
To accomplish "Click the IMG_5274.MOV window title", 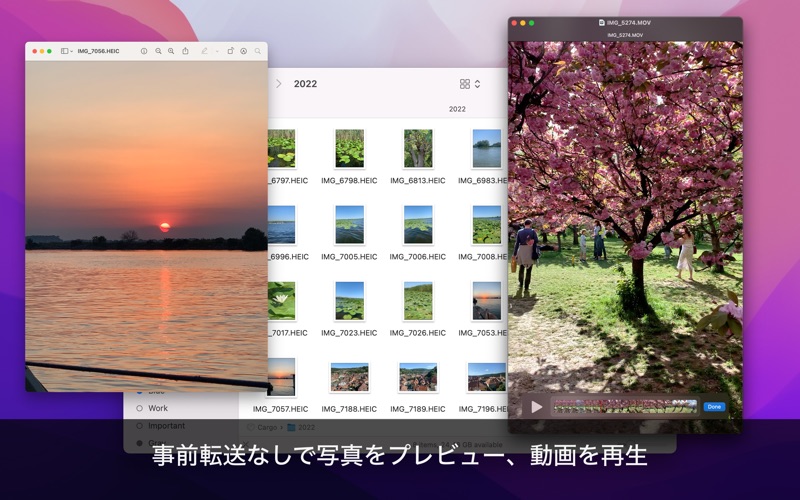I will [x=629, y=22].
